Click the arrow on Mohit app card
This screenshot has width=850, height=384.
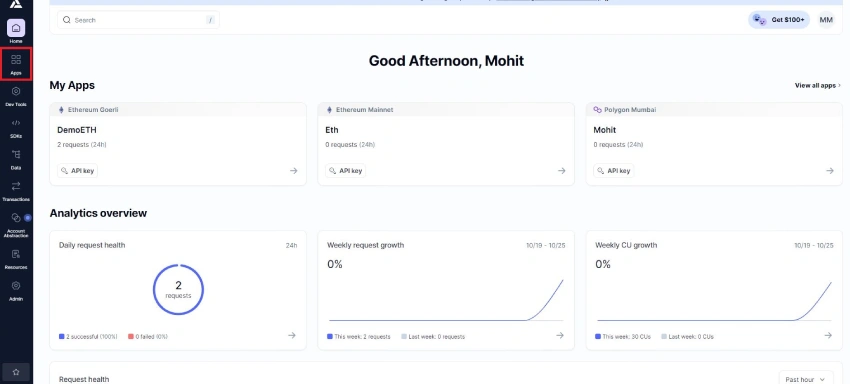click(829, 171)
